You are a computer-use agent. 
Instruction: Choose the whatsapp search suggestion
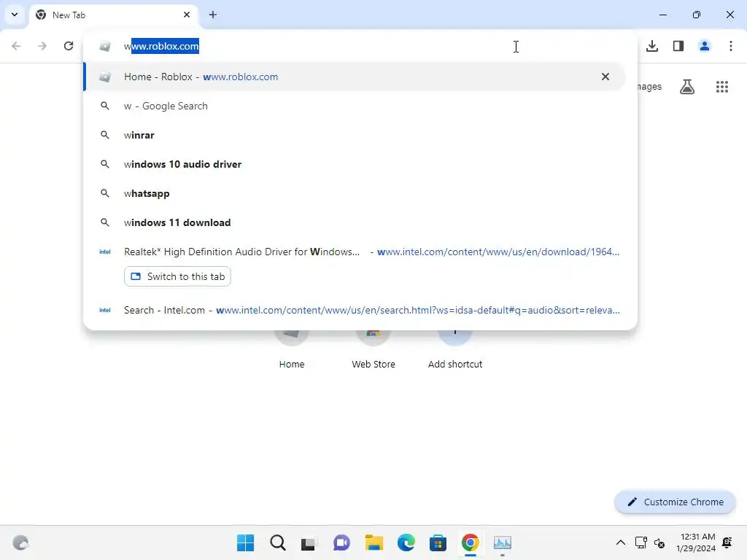click(355, 193)
